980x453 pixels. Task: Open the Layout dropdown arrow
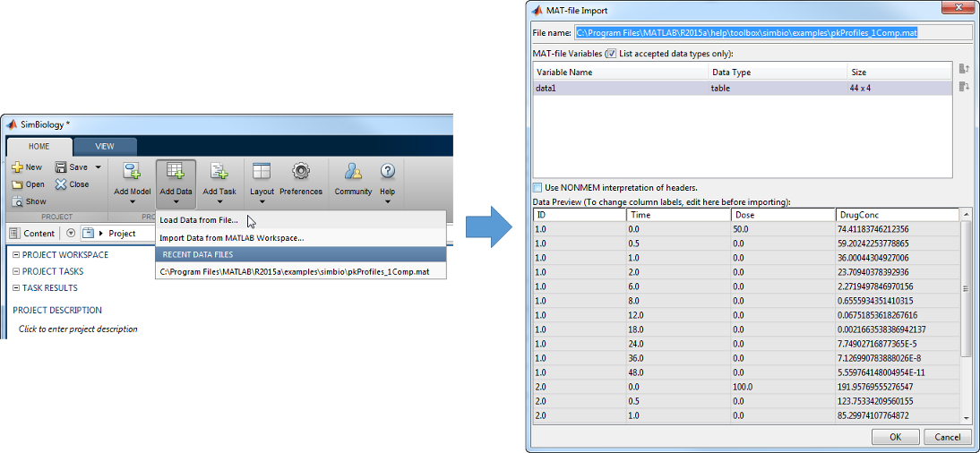262,201
